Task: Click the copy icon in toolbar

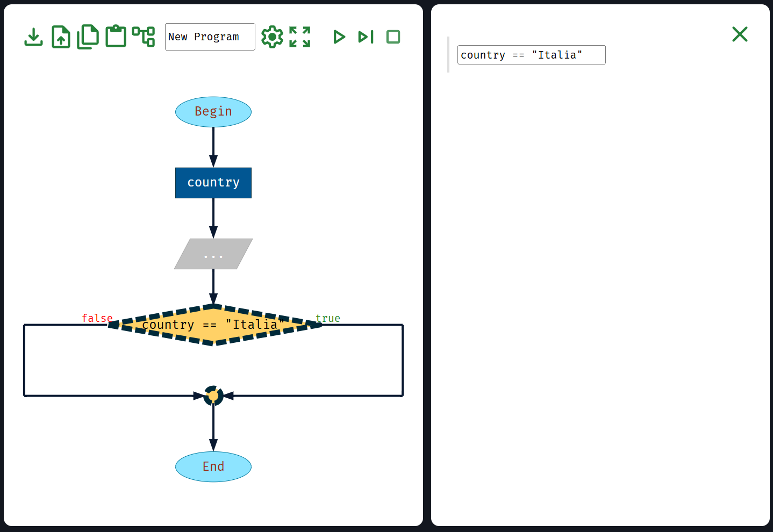Action: click(x=88, y=37)
